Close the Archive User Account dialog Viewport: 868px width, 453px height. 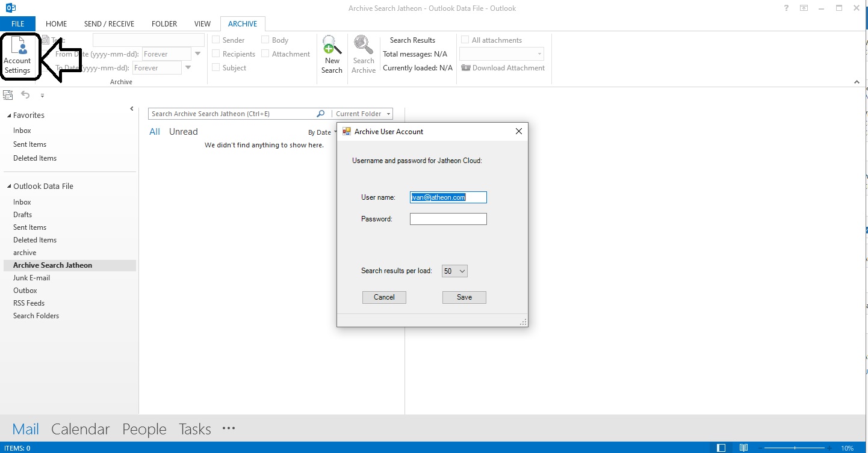pos(519,131)
